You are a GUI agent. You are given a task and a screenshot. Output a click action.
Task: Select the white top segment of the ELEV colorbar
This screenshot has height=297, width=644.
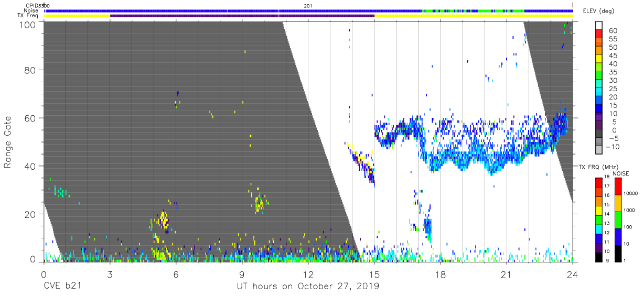599,26
